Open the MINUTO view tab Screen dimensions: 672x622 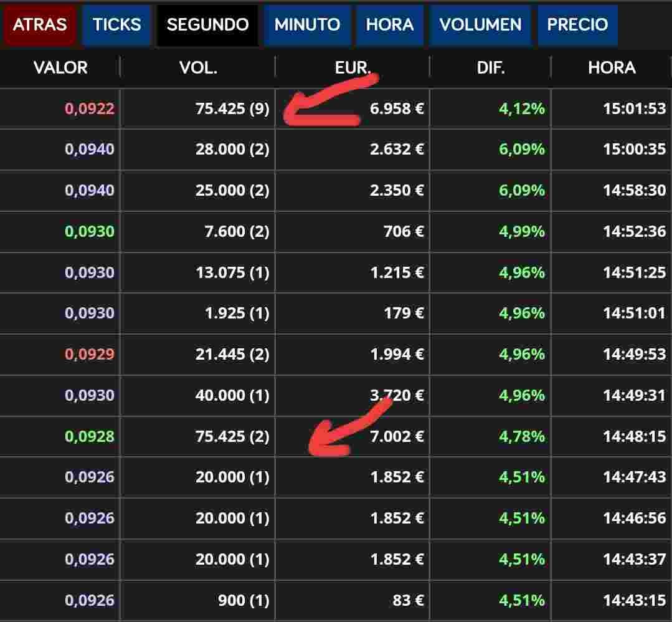click(x=307, y=25)
